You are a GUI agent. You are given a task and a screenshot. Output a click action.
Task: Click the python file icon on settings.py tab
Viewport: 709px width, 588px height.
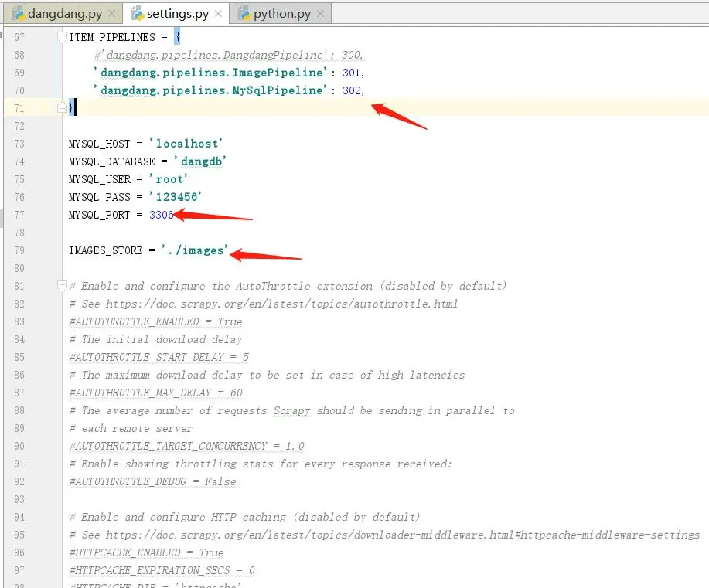coord(137,14)
